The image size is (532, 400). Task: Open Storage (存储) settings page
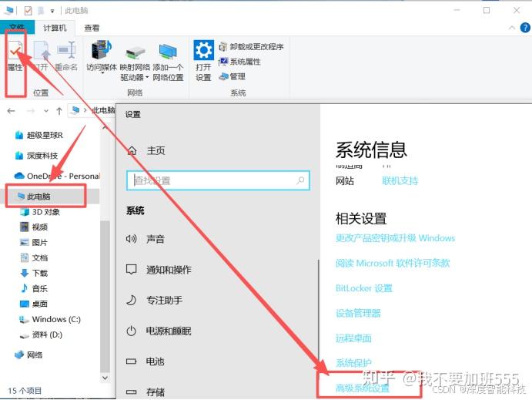click(x=146, y=392)
